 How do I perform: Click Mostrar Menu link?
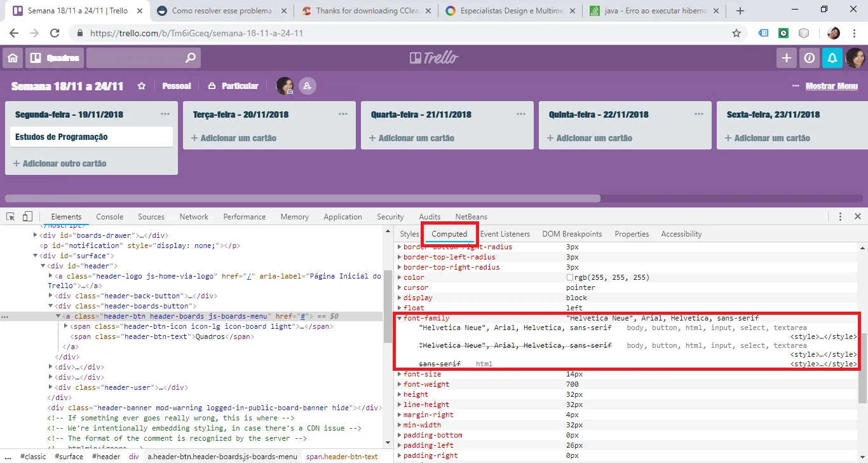click(831, 86)
